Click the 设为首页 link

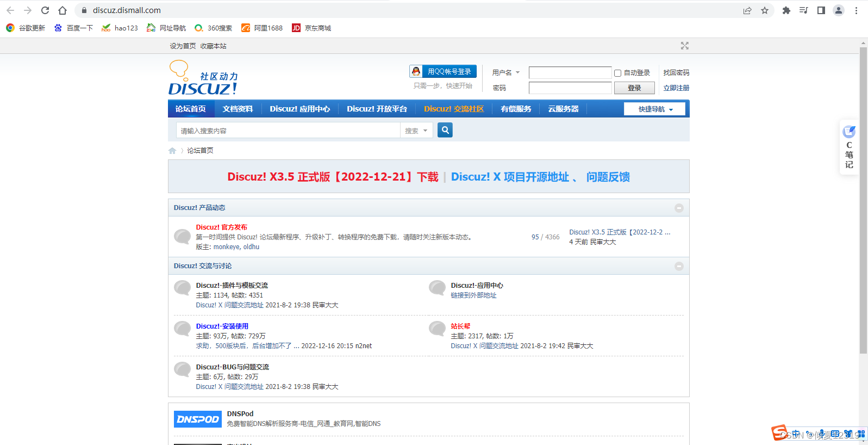point(183,46)
